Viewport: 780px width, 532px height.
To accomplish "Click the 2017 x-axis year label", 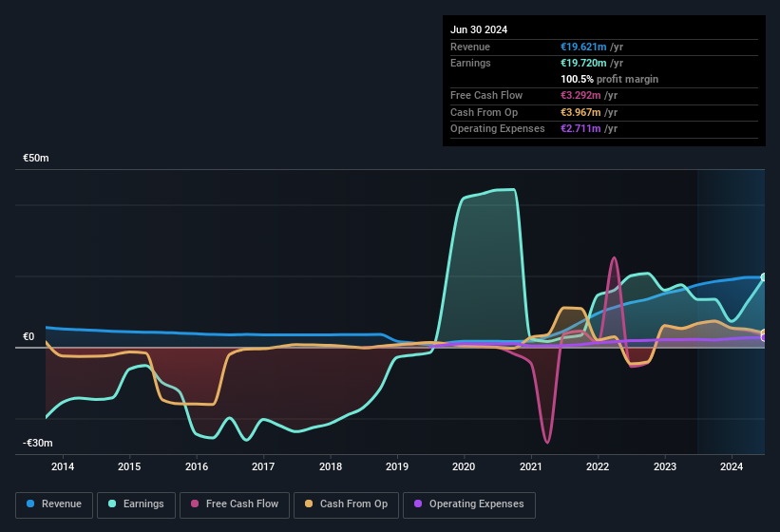I will point(263,466).
